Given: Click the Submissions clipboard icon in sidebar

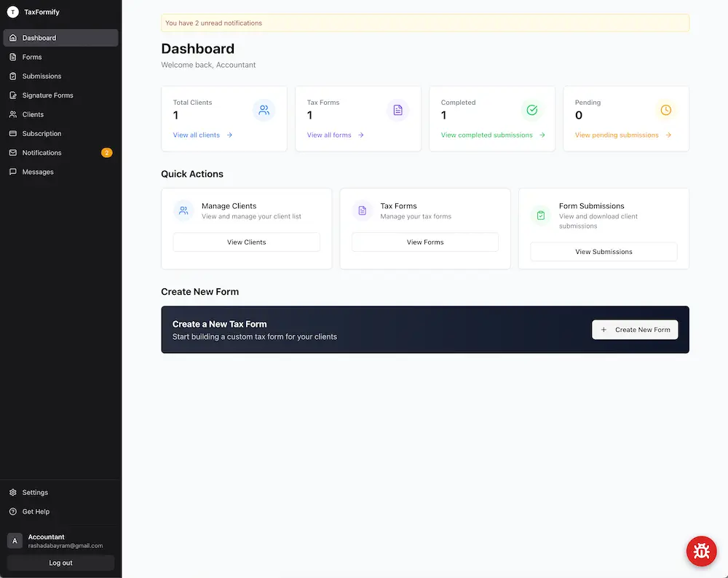Looking at the screenshot, I should coord(13,76).
